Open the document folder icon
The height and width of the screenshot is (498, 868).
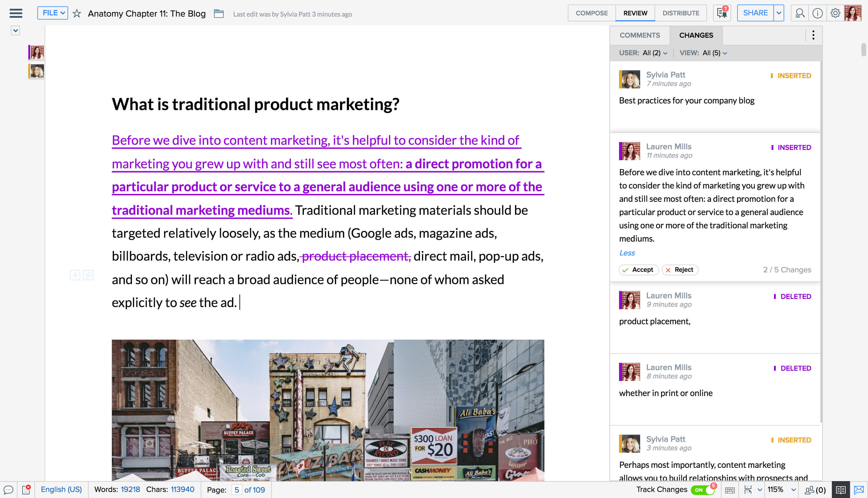click(x=219, y=14)
